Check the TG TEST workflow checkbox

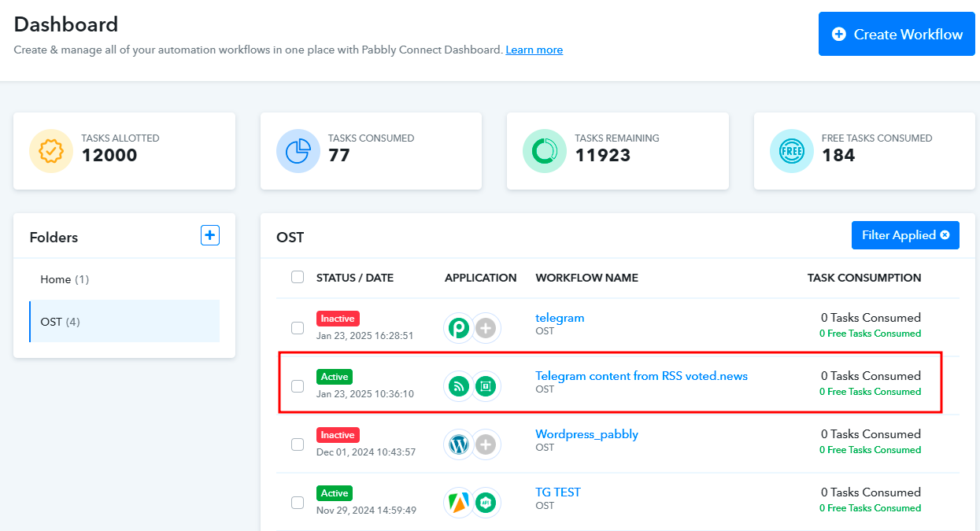298,502
